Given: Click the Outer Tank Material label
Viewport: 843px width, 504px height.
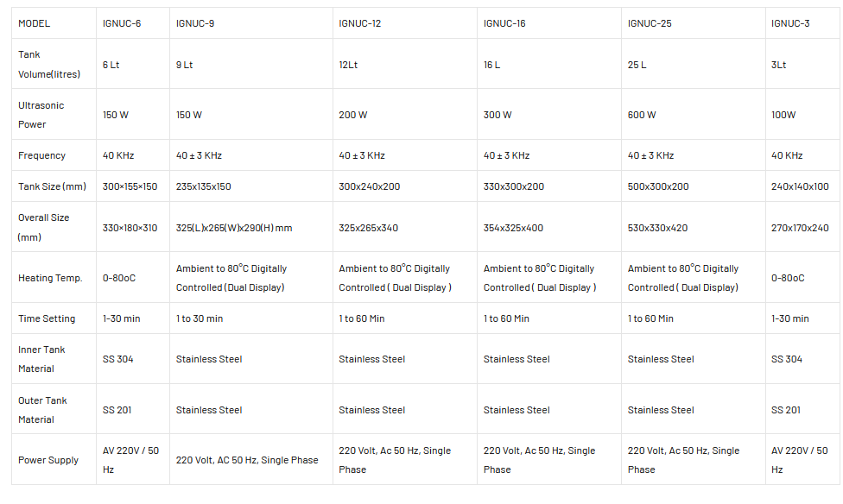Looking at the screenshot, I should 42,410.
